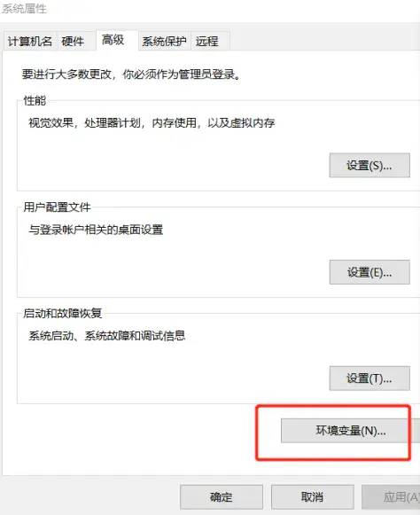The image size is (420, 515).
Task: Click the 应用 apply button
Action: (391, 497)
